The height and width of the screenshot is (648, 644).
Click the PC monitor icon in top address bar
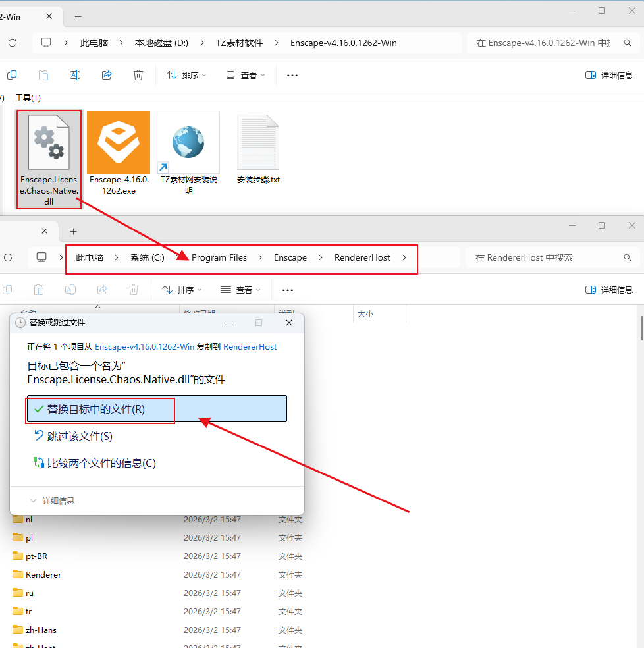46,43
